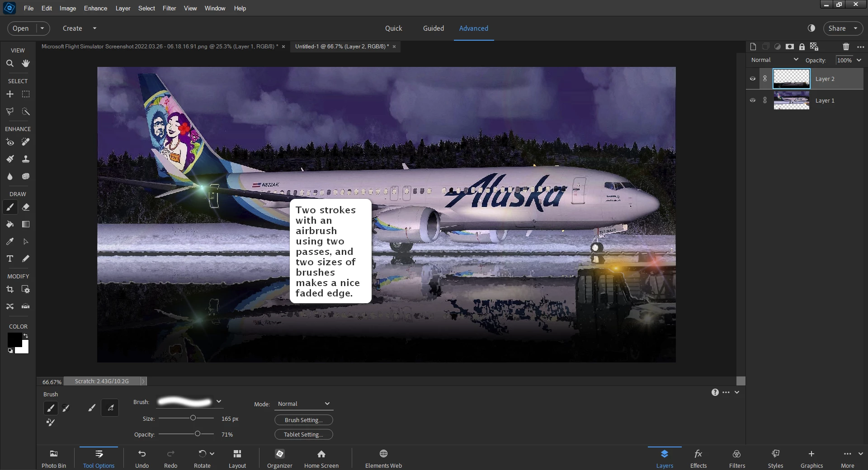Select the Spot Healing Brush tool

(26, 142)
